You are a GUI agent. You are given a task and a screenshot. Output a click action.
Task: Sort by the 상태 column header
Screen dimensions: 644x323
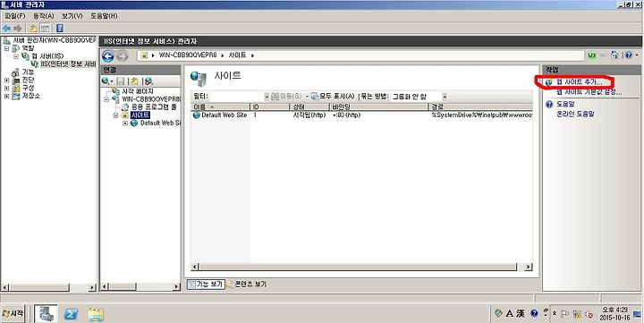(309, 106)
